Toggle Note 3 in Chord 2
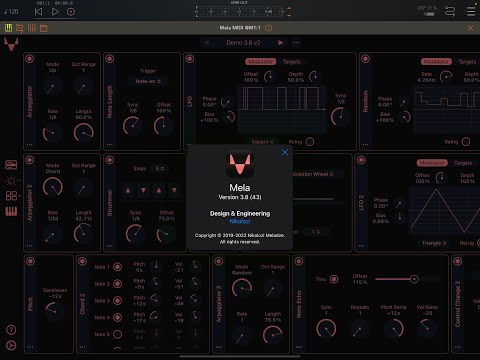Image resolution: width=480 pixels, height=360 pixels. pyautogui.click(x=117, y=301)
